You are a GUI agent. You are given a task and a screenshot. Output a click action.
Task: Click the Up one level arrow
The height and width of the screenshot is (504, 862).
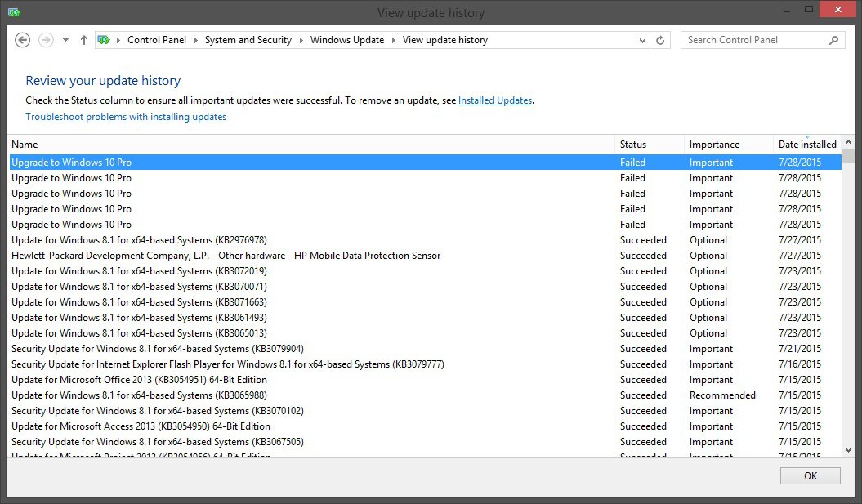click(83, 40)
